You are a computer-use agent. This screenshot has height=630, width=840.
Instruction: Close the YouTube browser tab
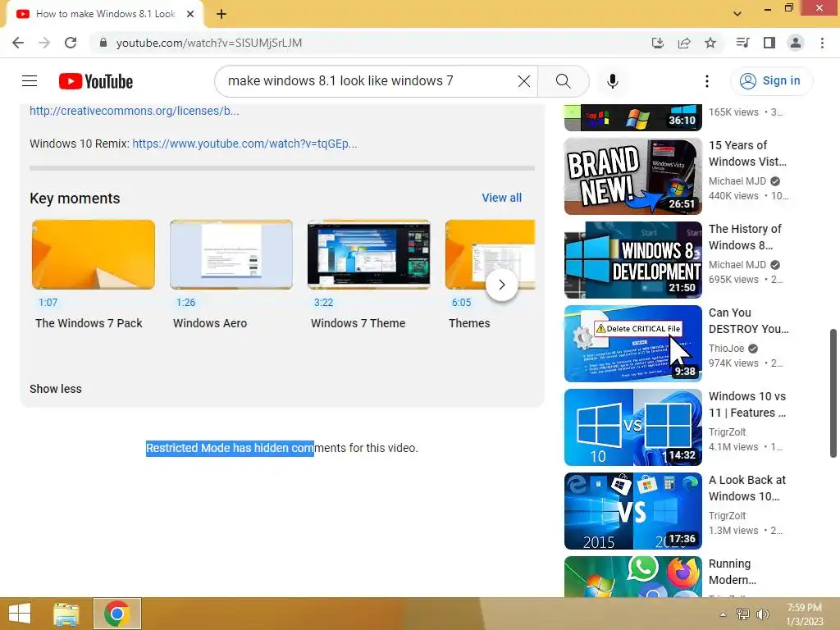click(x=190, y=14)
